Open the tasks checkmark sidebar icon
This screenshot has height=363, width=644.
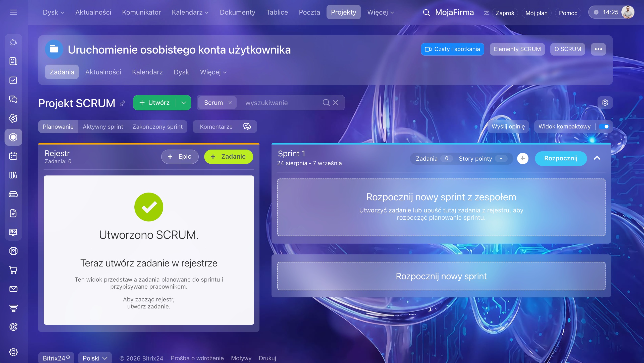click(13, 80)
